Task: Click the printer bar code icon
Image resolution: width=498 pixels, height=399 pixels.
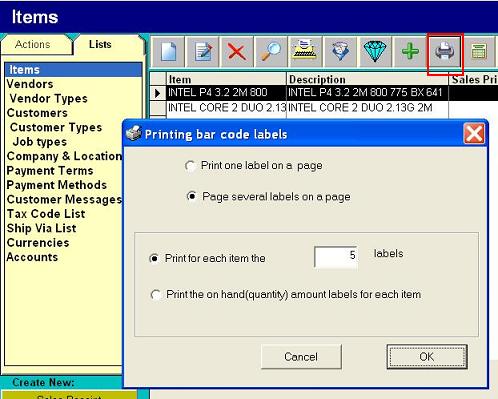Action: pyautogui.click(x=445, y=52)
